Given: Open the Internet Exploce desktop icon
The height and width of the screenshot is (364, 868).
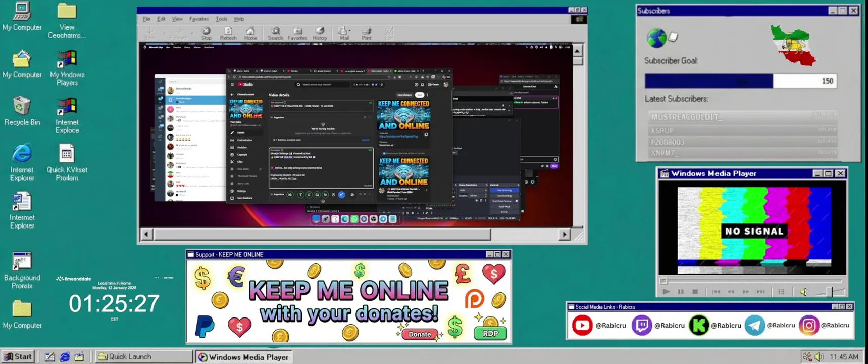Looking at the screenshot, I should pos(67,116).
